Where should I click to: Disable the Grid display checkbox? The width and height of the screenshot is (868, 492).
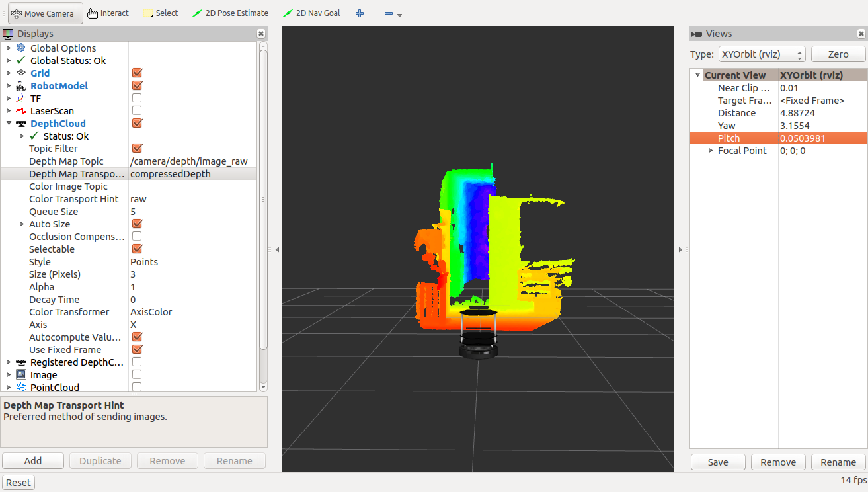tap(137, 73)
